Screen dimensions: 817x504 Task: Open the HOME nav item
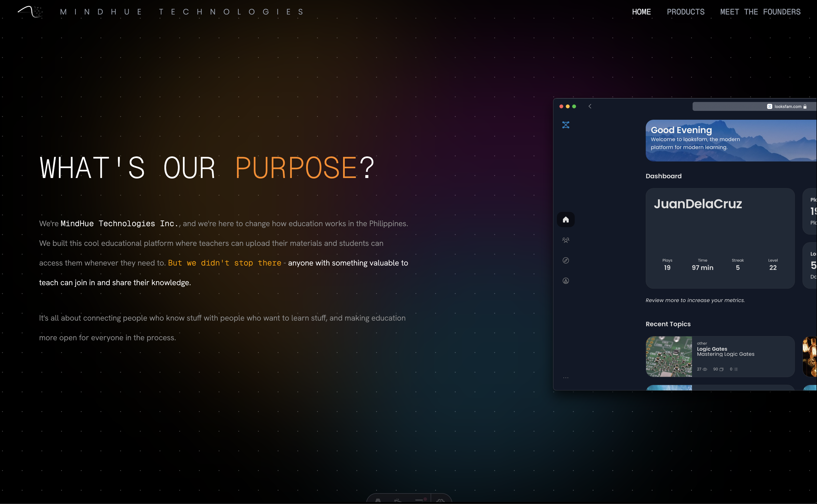coord(641,12)
